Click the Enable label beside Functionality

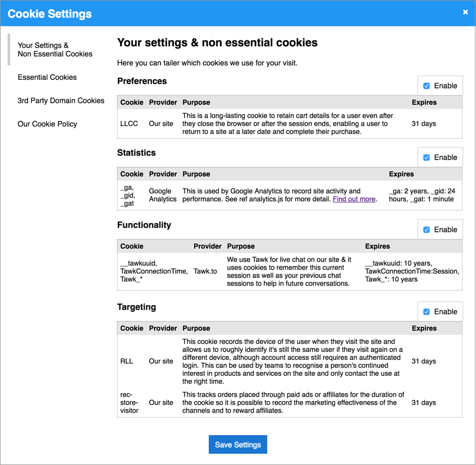pos(445,230)
